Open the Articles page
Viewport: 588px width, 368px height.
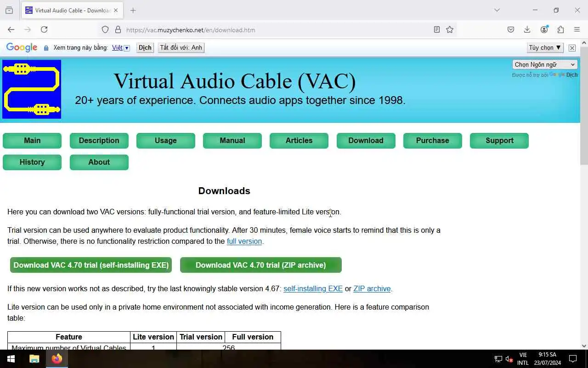(x=299, y=141)
